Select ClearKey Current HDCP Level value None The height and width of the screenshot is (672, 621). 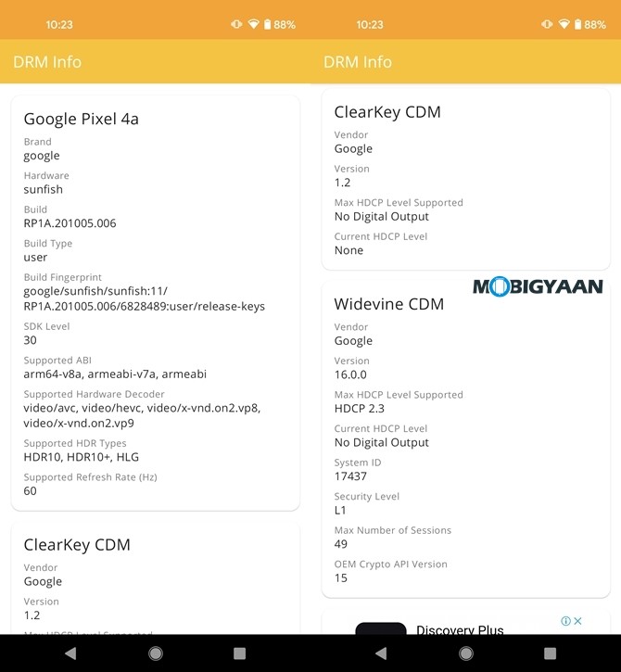[x=349, y=250]
